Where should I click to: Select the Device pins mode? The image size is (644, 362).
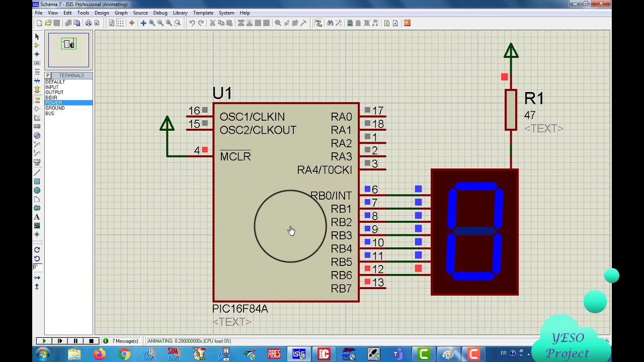coord(37,109)
